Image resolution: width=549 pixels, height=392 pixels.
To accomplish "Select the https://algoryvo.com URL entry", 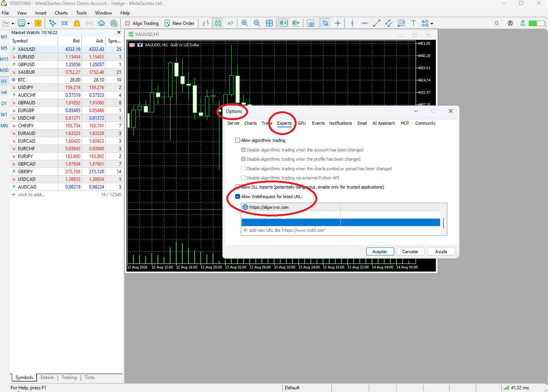I will point(340,207).
